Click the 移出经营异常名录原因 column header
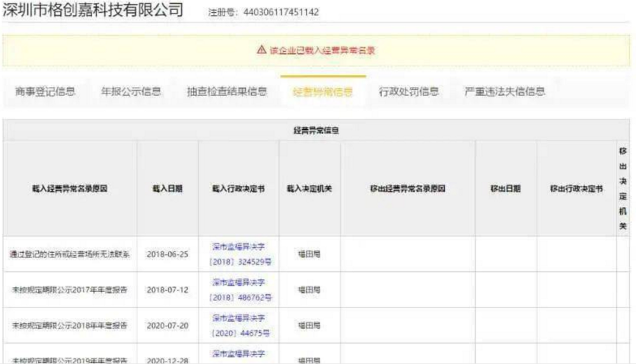 point(408,189)
